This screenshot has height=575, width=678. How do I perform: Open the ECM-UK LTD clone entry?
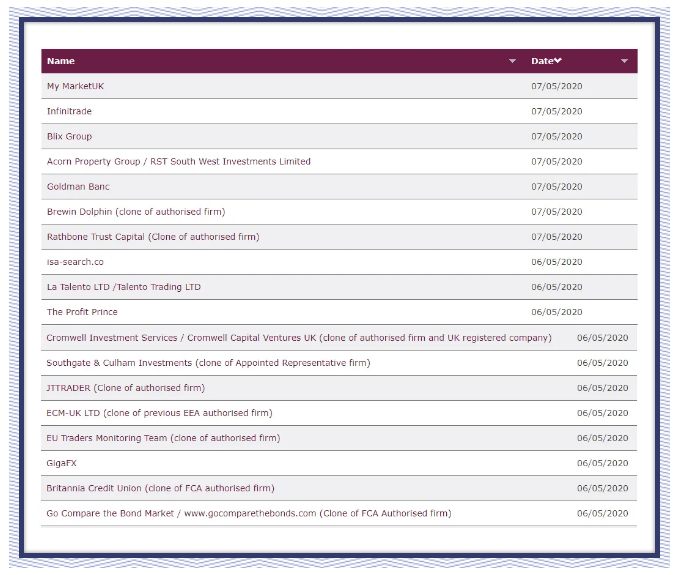click(159, 413)
